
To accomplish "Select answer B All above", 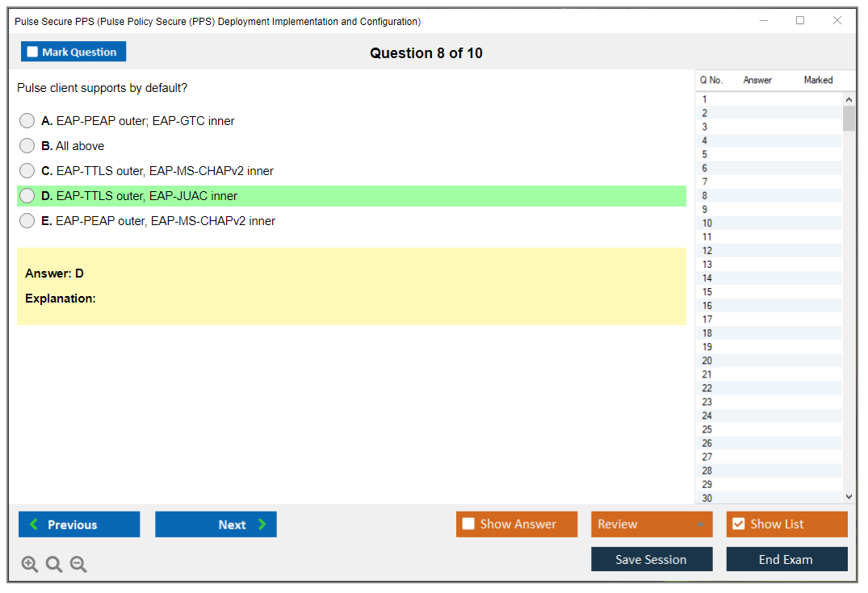I will coord(27,146).
